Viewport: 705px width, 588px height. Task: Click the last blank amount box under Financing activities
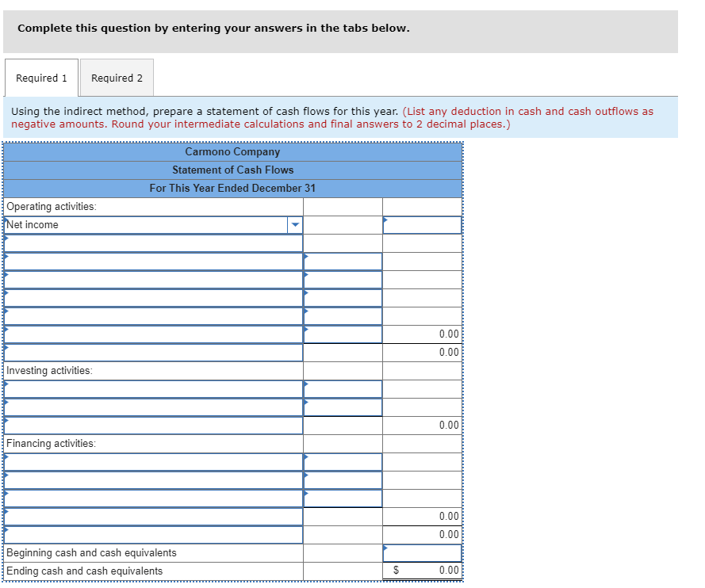coord(343,498)
